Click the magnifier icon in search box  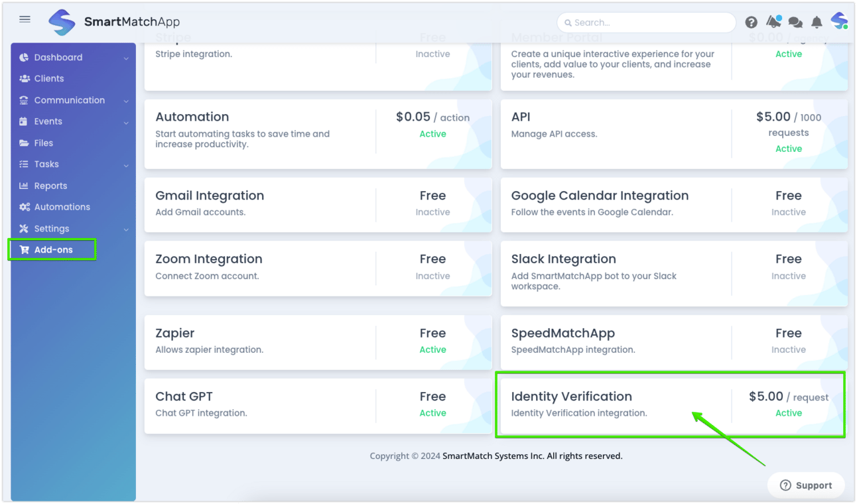(568, 23)
